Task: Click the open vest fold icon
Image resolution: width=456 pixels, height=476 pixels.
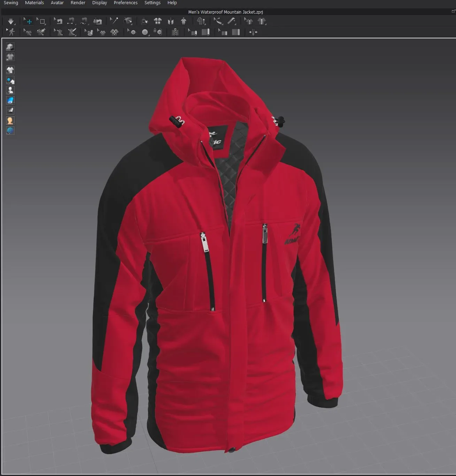Action: (171, 21)
